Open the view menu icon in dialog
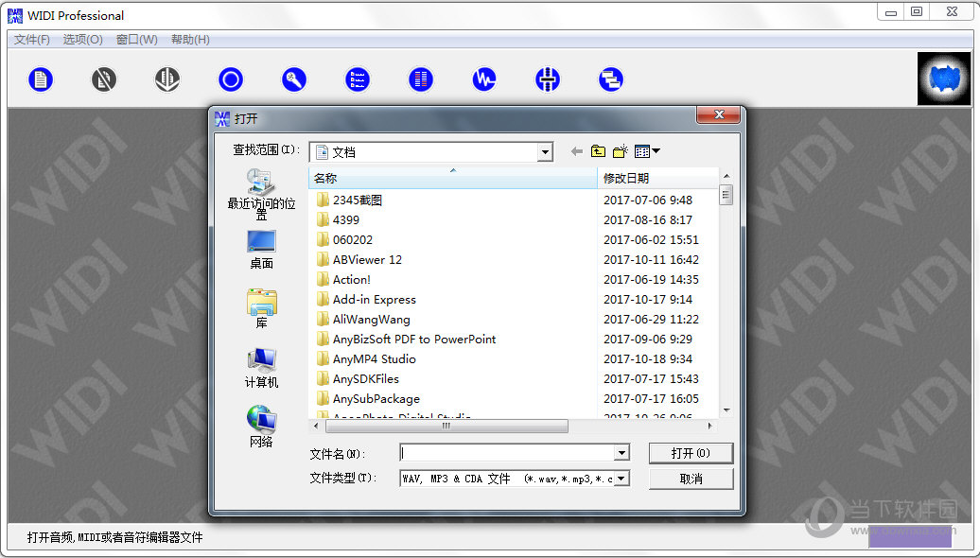The height and width of the screenshot is (558, 980). (x=647, y=151)
